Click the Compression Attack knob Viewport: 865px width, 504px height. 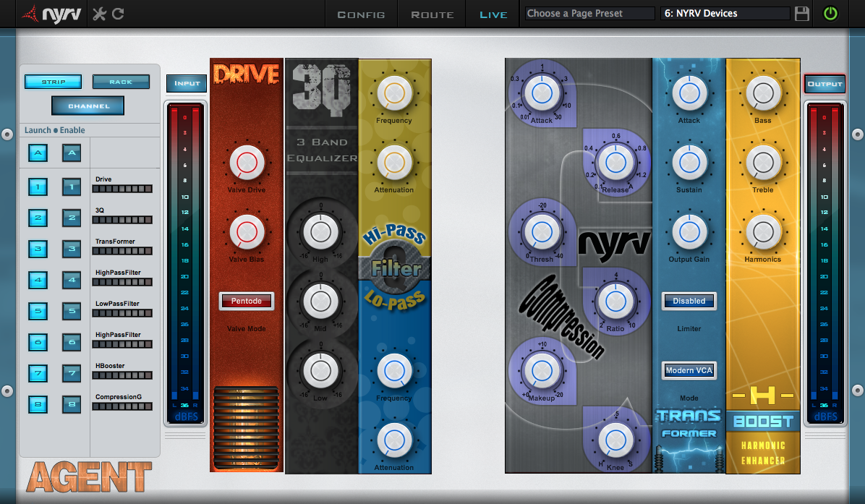pyautogui.click(x=542, y=93)
